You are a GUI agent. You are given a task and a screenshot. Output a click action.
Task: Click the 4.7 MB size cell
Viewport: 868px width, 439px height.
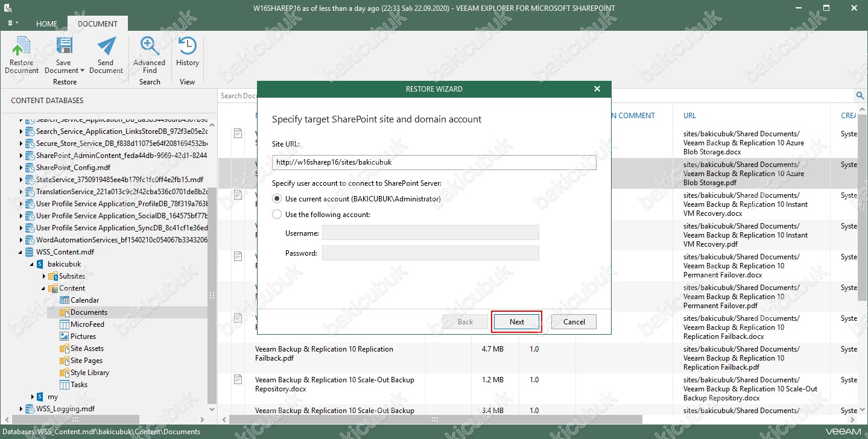point(492,349)
